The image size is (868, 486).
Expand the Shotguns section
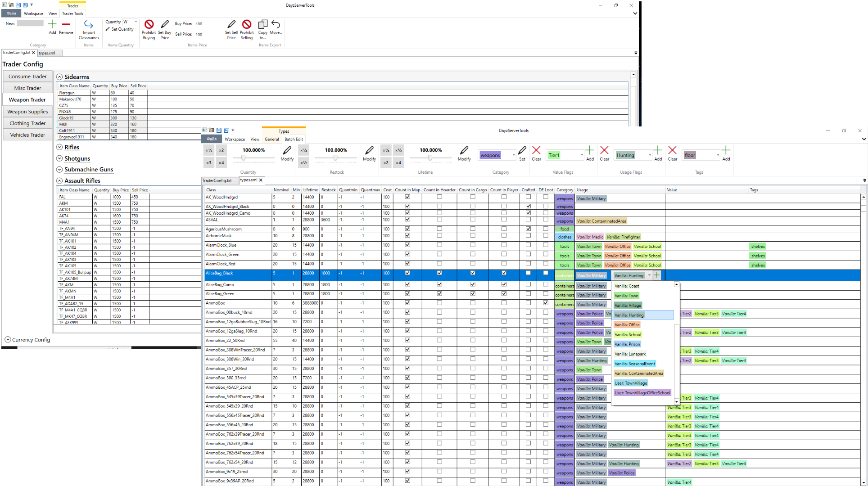[59, 158]
